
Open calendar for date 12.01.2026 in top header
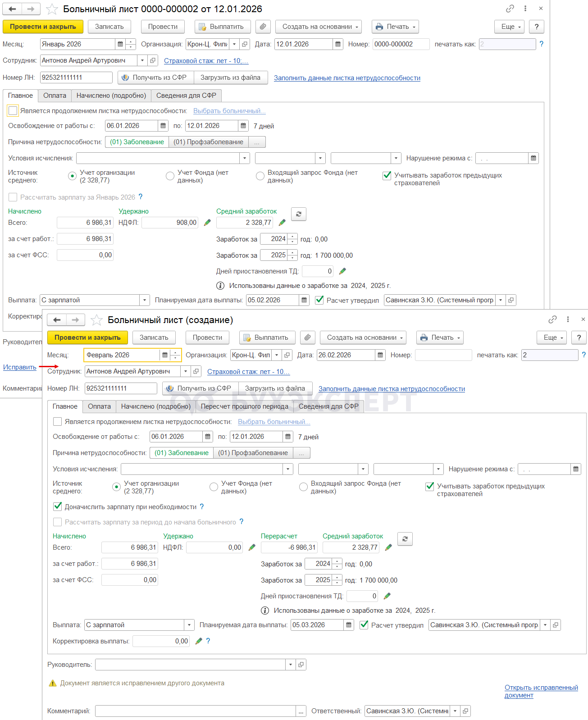pyautogui.click(x=338, y=44)
